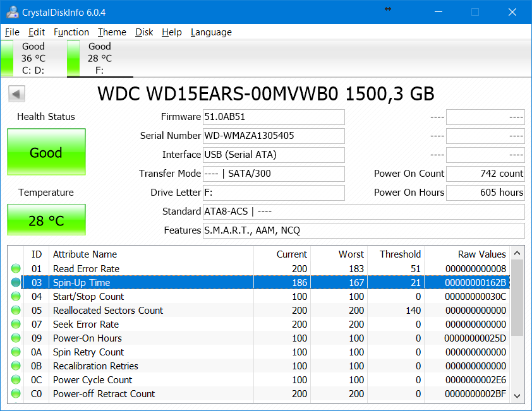
Task: Click Reallocated Sectors threshold value 140
Action: [x=413, y=310]
